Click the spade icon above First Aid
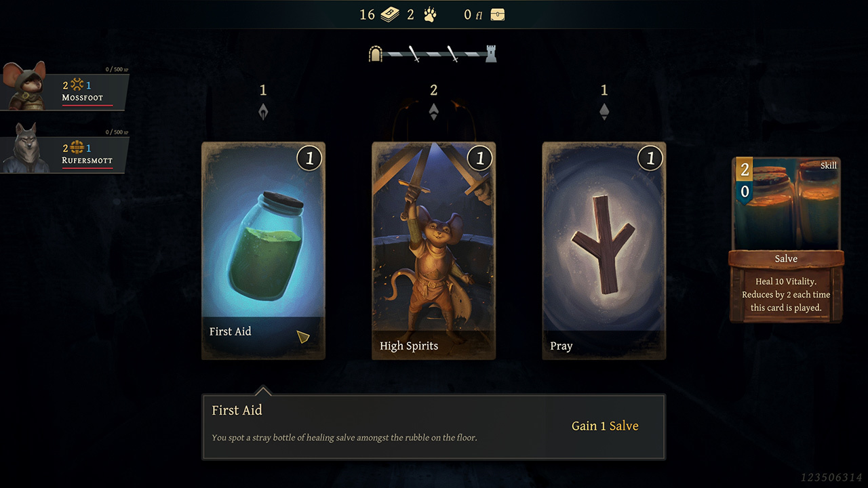Screen dimensions: 868x488 (263, 112)
